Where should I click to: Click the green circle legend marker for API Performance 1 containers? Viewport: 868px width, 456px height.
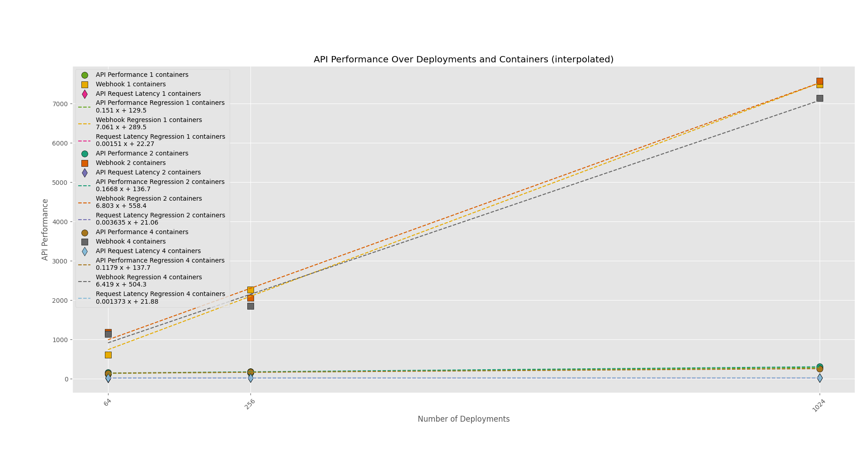(x=85, y=75)
